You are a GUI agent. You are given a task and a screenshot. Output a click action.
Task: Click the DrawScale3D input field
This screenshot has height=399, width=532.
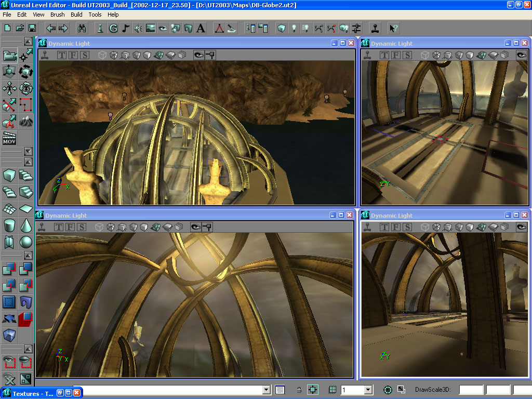(471, 390)
